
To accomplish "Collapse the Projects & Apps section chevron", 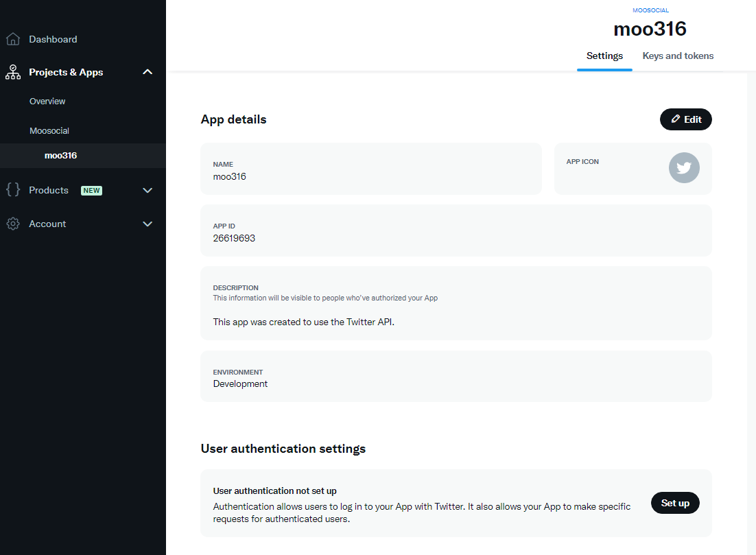I will click(147, 72).
